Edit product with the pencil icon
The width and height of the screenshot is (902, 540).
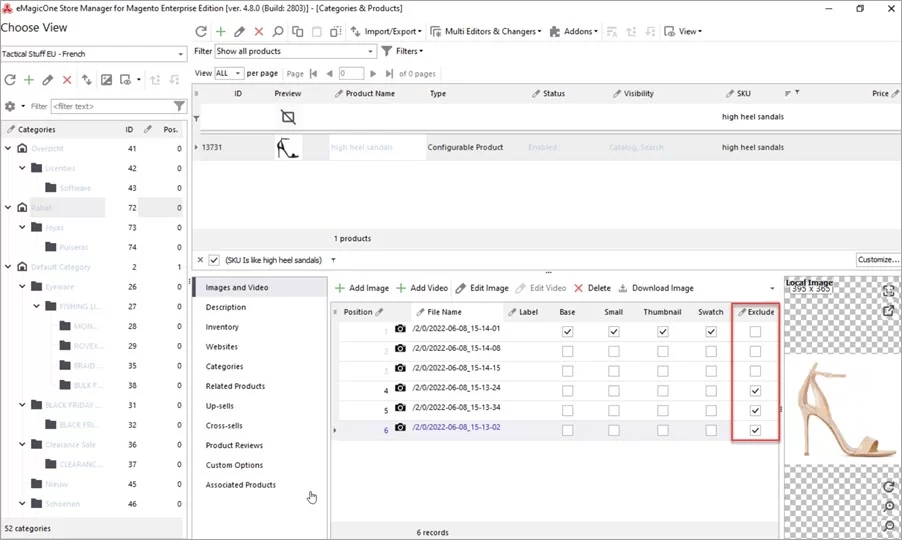pyautogui.click(x=240, y=32)
